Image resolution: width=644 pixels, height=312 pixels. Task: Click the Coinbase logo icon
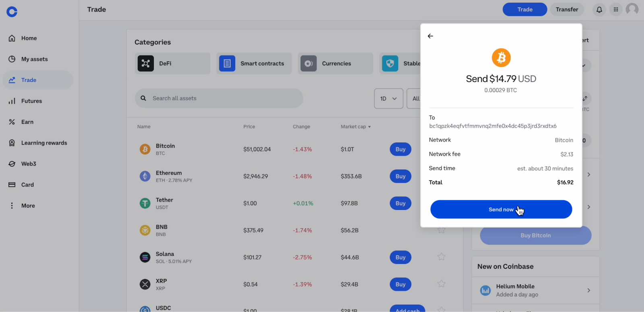point(12,12)
